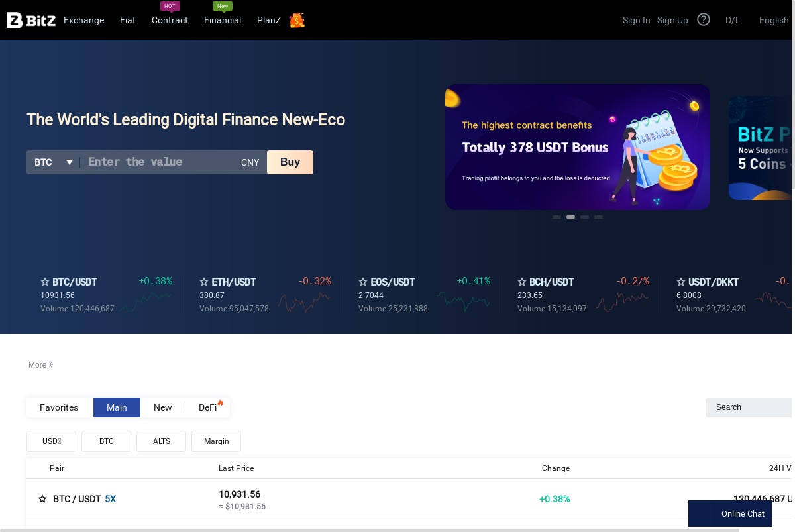Click the 5X margin label
This screenshot has height=532, width=795.
[110, 499]
